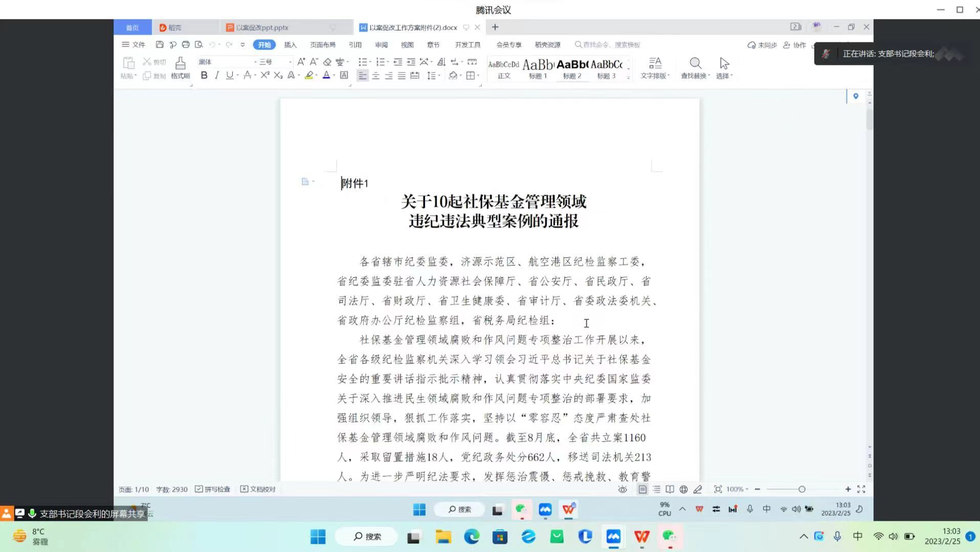Open new tab with plus button
Viewport: 980px width, 552px height.
[495, 27]
